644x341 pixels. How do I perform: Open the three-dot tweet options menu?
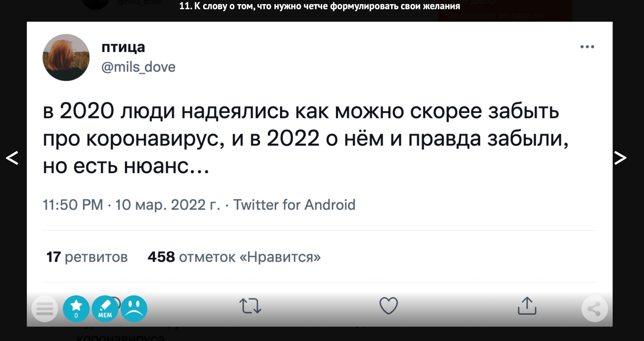(587, 47)
